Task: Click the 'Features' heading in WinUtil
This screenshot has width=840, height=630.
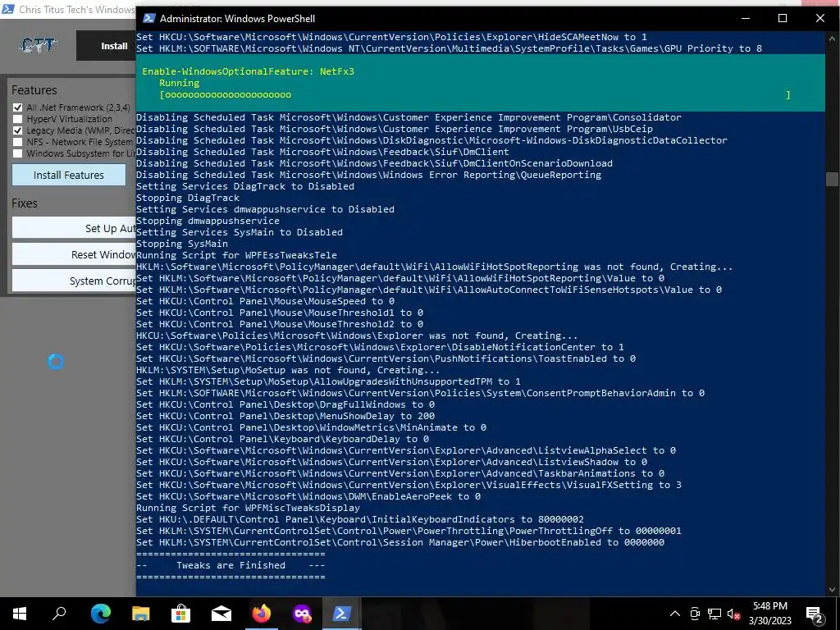Action: [34, 90]
